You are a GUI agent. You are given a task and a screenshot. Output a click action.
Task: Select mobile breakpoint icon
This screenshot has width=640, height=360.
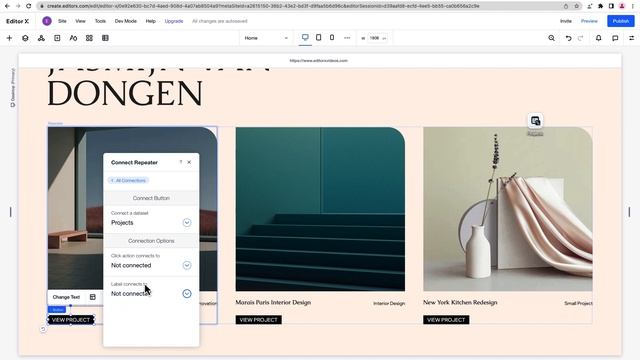[x=332, y=38]
